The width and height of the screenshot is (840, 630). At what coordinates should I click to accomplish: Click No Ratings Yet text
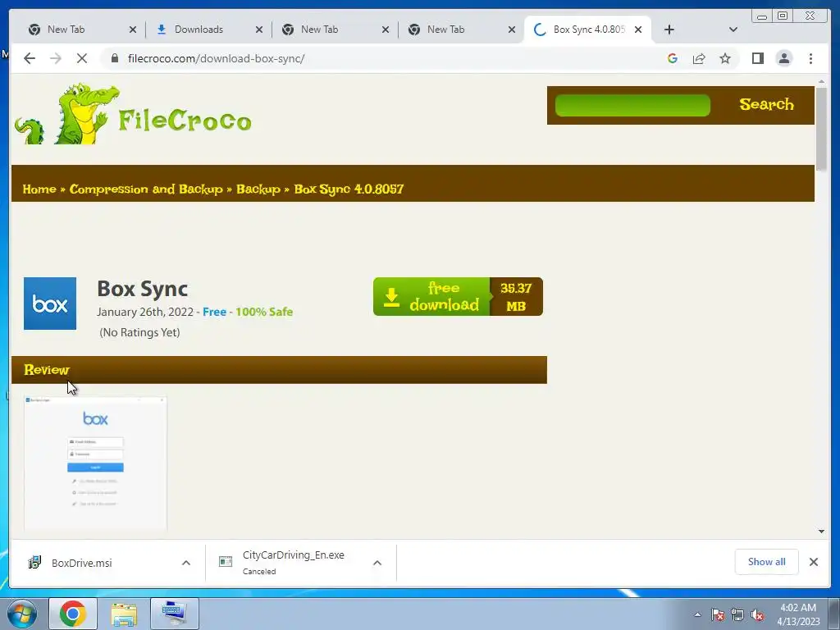[x=139, y=332]
